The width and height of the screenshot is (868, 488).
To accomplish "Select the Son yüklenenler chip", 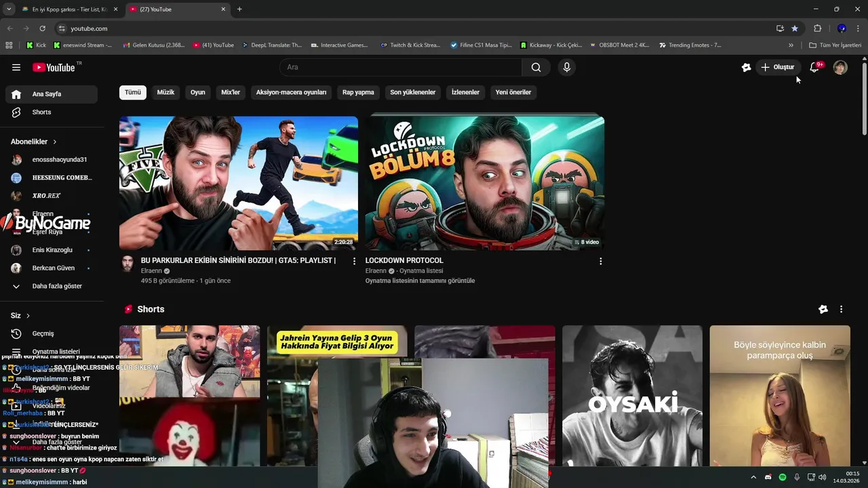I will point(412,92).
